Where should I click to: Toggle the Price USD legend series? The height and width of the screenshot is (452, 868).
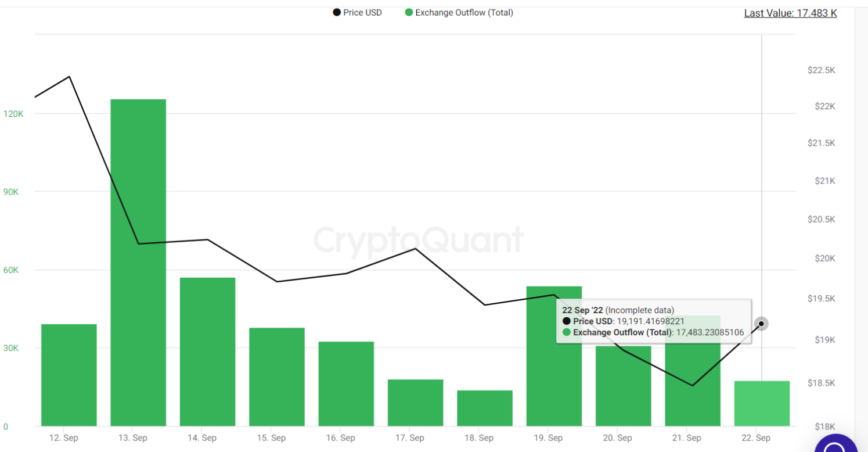pos(362,13)
